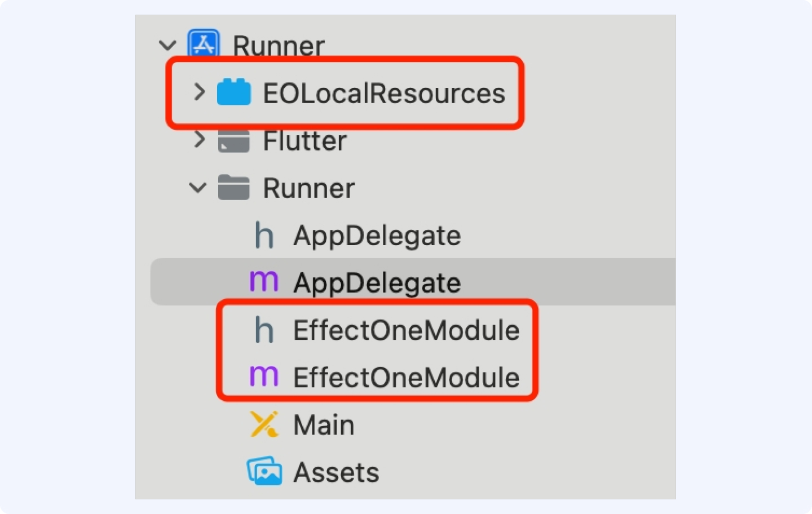The width and height of the screenshot is (812, 514).
Task: Click the EffectOneModule implementation m icon
Action: [x=264, y=376]
